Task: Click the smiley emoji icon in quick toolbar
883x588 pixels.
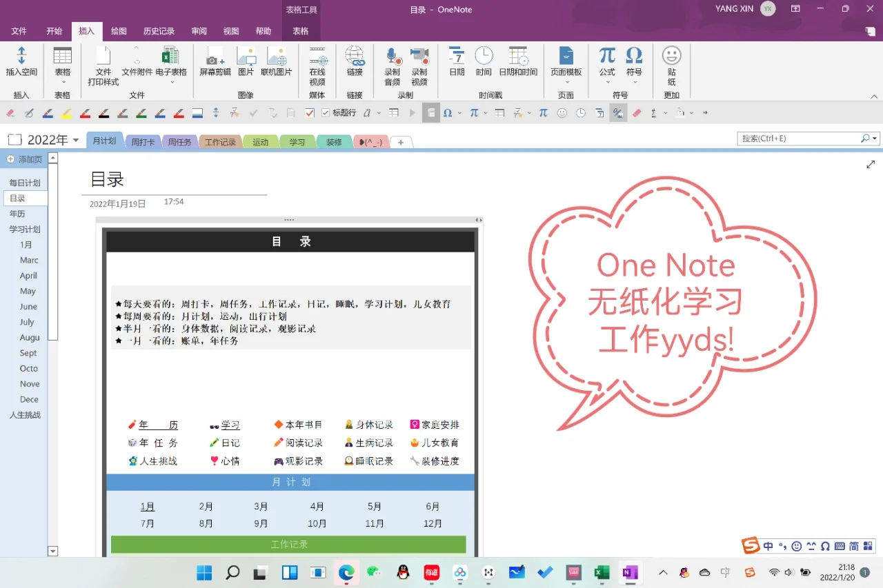Action: click(x=562, y=113)
